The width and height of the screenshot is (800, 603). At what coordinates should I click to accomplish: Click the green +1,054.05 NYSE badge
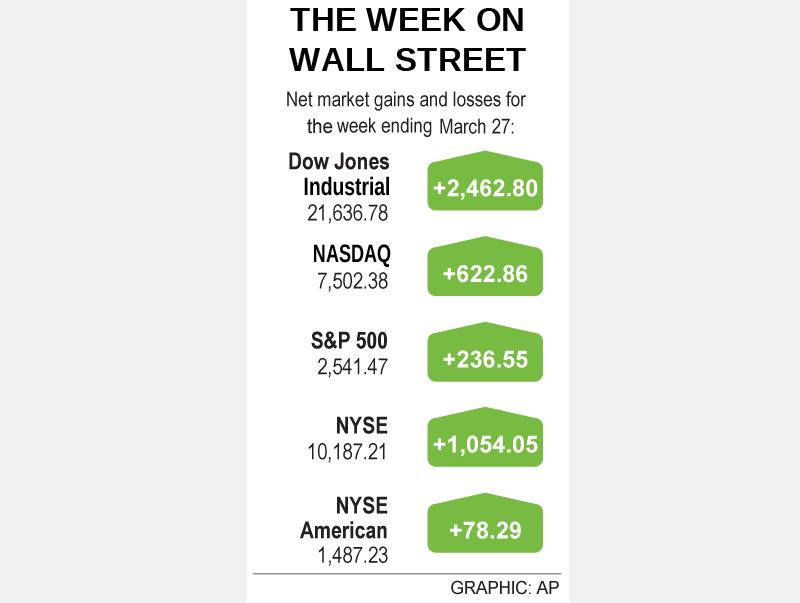tap(485, 444)
